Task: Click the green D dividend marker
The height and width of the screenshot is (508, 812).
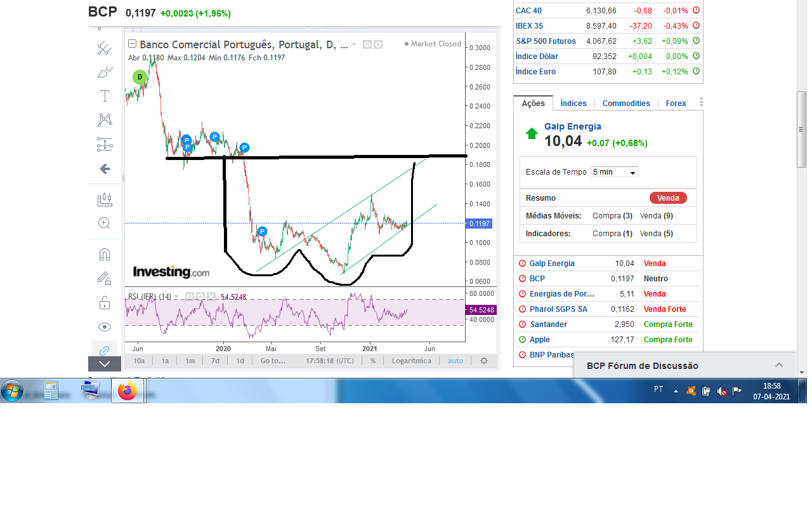Action: pos(140,78)
